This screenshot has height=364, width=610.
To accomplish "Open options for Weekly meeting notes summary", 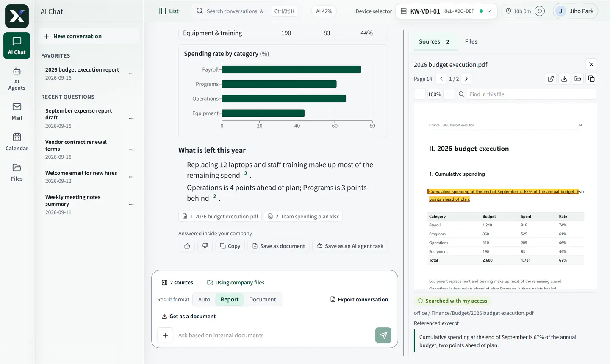I will [x=131, y=204].
